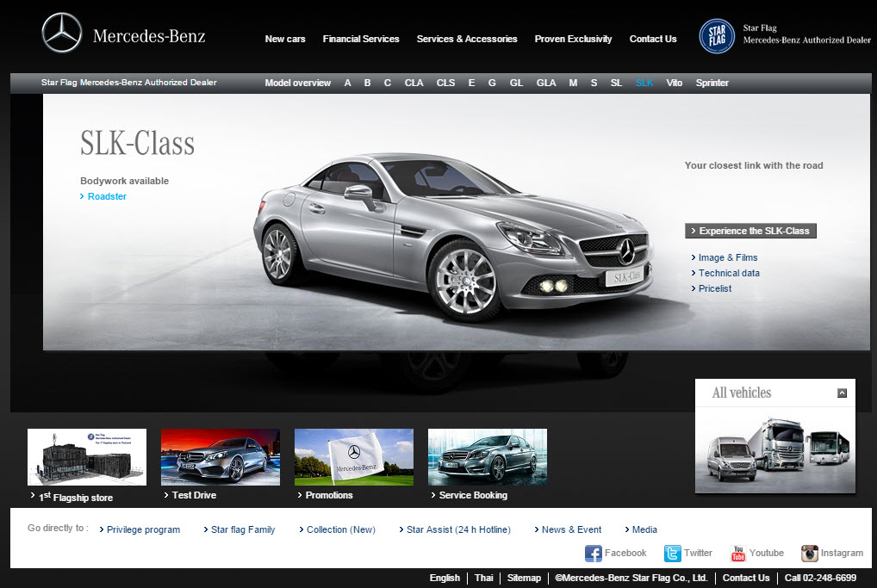Image resolution: width=877 pixels, height=588 pixels.
Task: Select the E class model tab
Action: [x=471, y=83]
